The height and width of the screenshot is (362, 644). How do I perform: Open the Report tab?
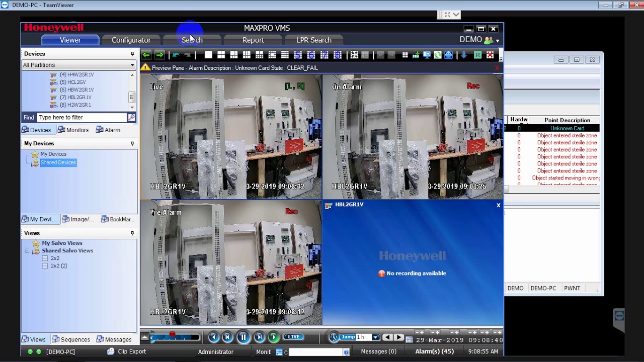pyautogui.click(x=253, y=40)
